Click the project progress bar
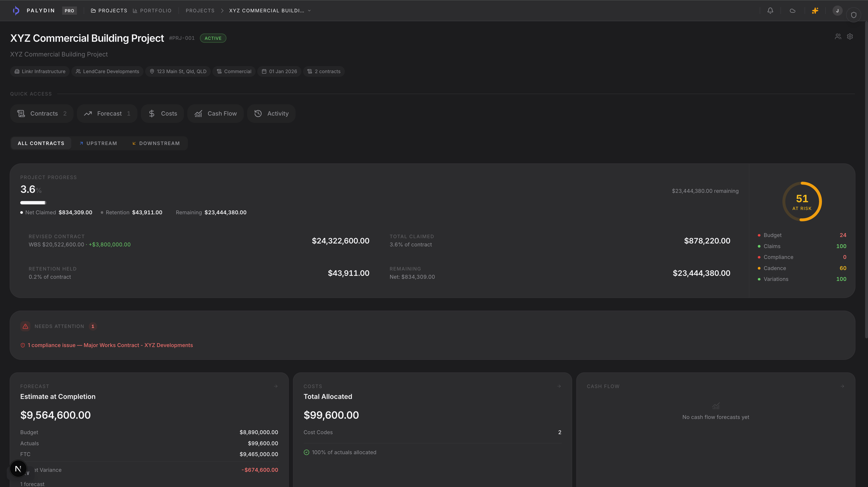This screenshot has width=868, height=487. (33, 203)
